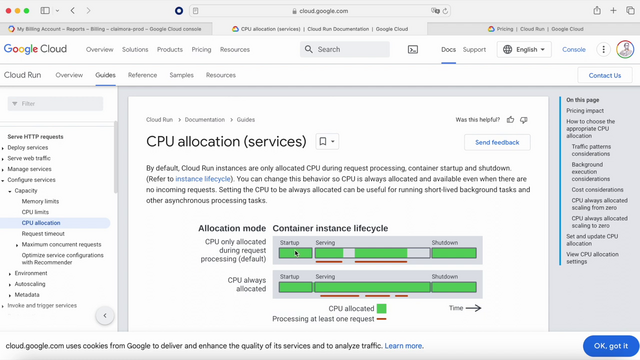This screenshot has height=360, width=640.
Task: Jump to Pricing impact section
Action: [x=585, y=111]
